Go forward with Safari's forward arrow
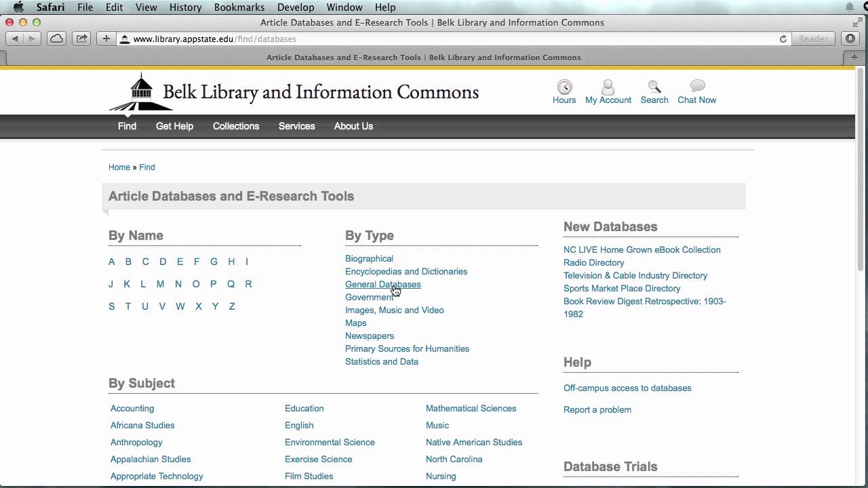This screenshot has width=868, height=488. [33, 39]
